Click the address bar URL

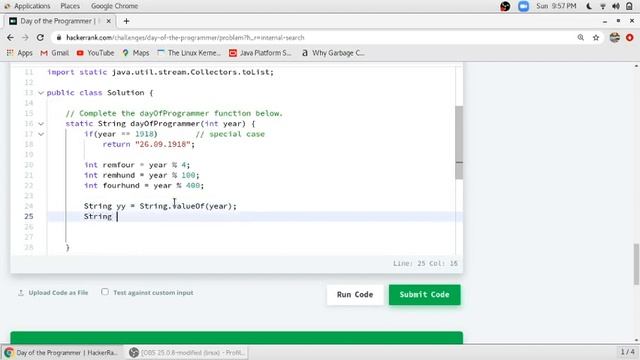click(185, 38)
